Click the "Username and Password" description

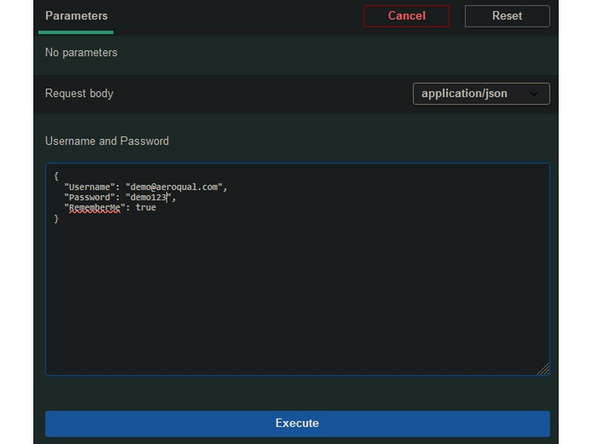(x=107, y=141)
